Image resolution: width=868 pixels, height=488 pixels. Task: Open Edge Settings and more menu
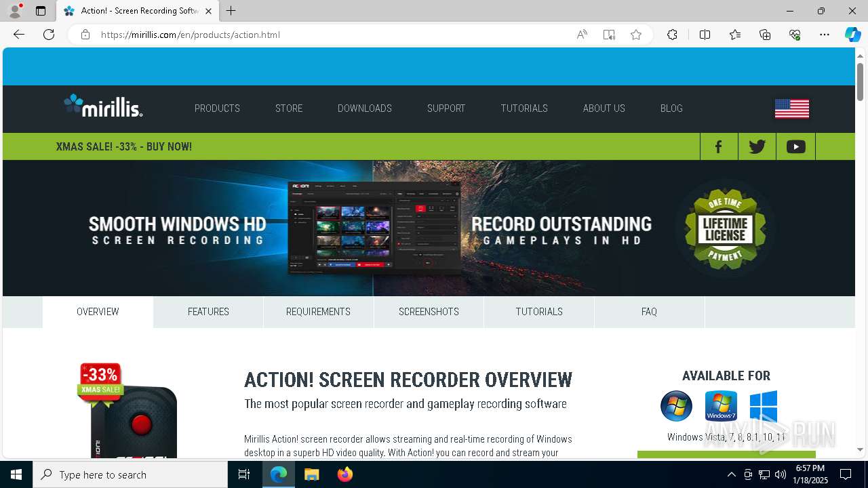pyautogui.click(x=825, y=35)
